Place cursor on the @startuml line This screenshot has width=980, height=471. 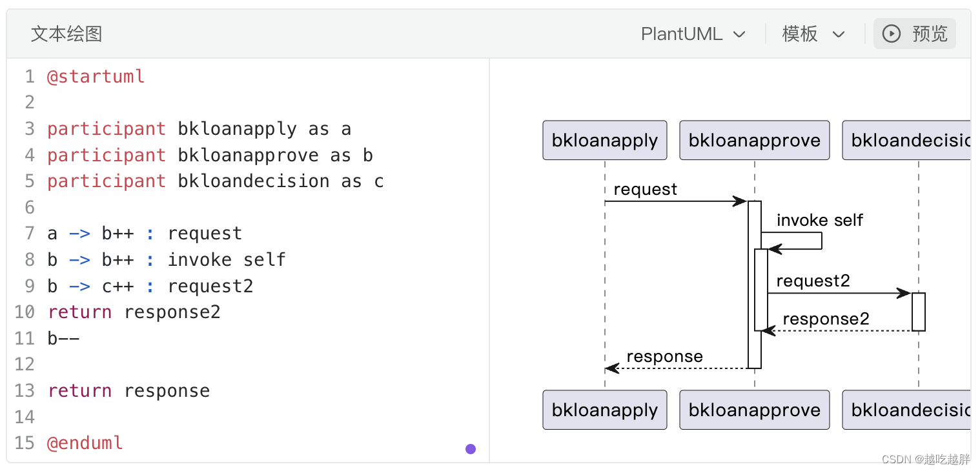(96, 77)
